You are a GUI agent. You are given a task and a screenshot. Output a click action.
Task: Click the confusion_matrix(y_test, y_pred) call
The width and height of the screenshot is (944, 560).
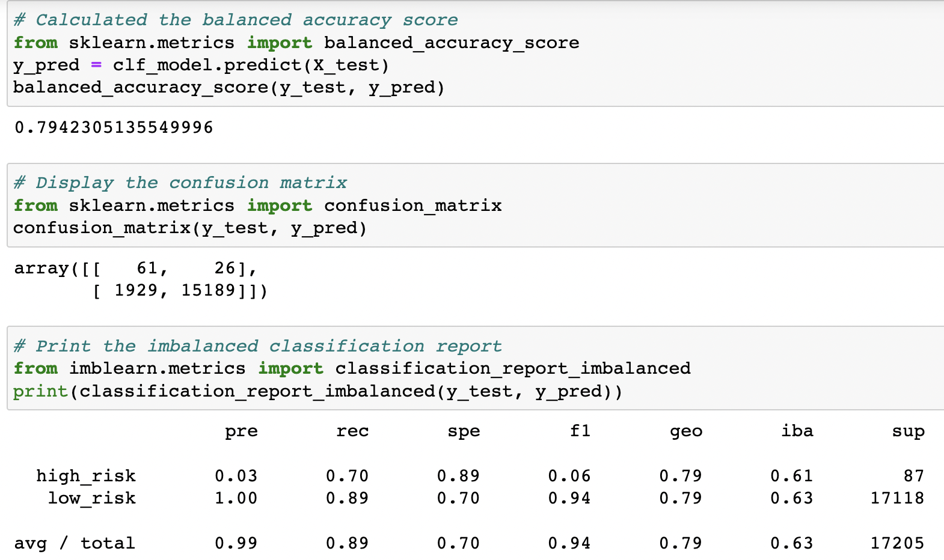190,228
